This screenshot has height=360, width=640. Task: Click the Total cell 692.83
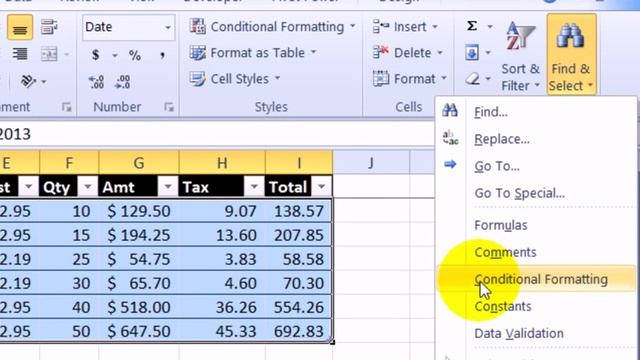(299, 331)
